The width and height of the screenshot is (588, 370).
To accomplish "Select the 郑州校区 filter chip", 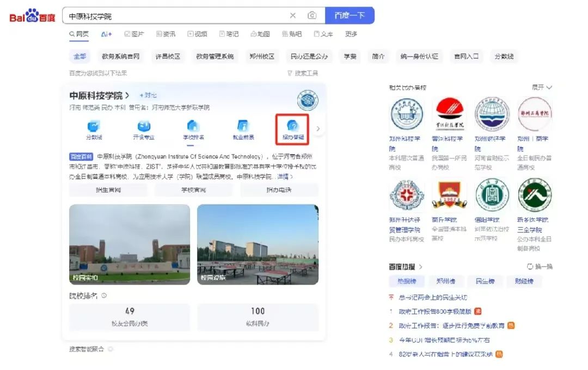I will 262,57.
